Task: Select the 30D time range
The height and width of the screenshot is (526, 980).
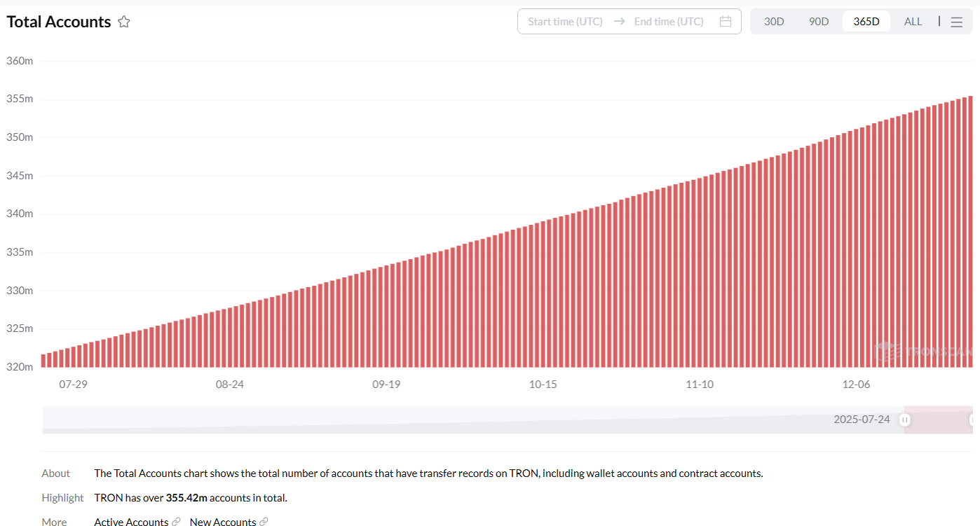Action: (x=774, y=22)
